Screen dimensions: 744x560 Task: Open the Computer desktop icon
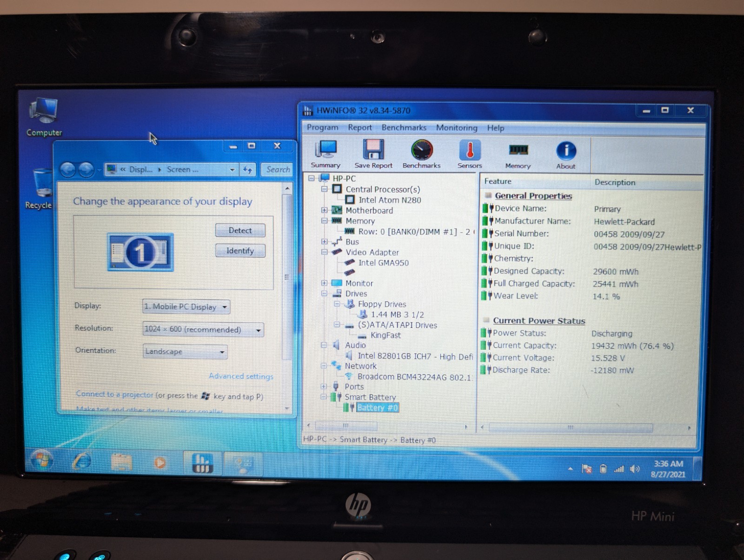pos(44,117)
